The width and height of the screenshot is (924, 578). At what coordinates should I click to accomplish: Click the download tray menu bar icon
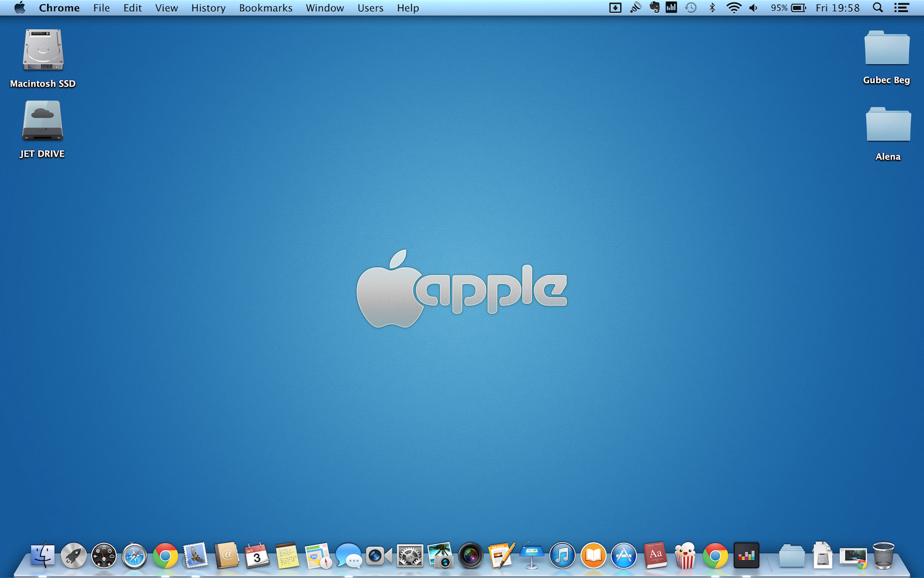click(615, 8)
